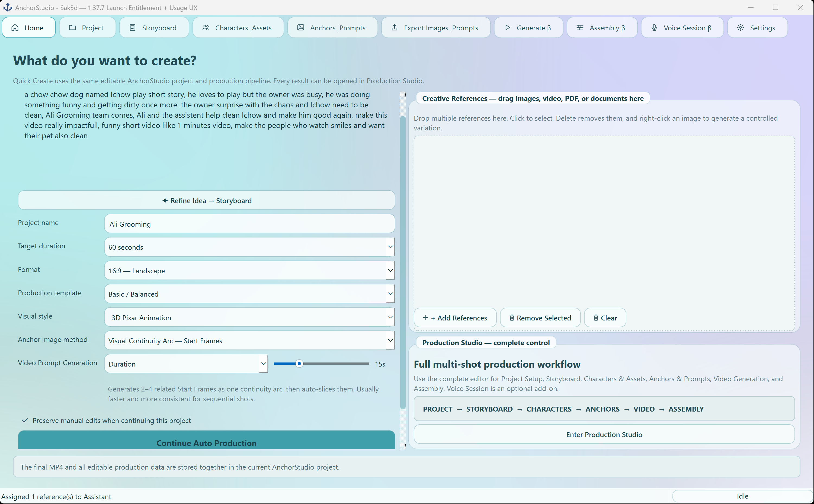Click the Remove Selected button
This screenshot has width=814, height=504.
coord(540,318)
